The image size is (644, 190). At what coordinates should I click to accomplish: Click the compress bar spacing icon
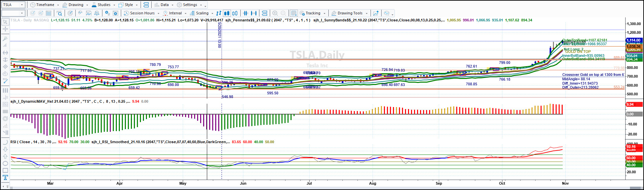246,13
